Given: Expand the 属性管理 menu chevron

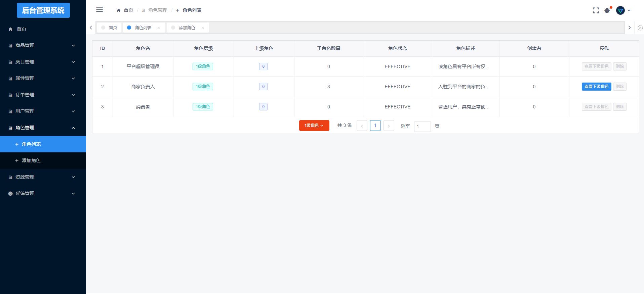Looking at the screenshot, I should [73, 79].
